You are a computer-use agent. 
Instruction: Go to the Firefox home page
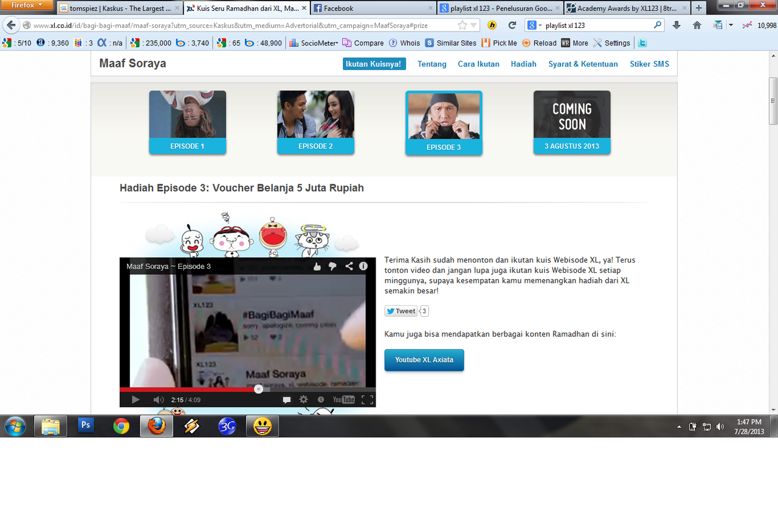click(x=697, y=26)
